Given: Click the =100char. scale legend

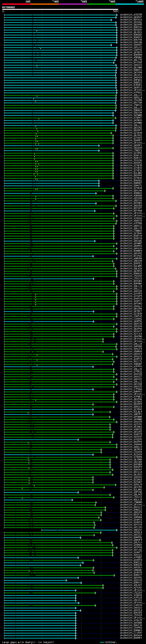Looking at the screenshot, I should tap(109, 642).
